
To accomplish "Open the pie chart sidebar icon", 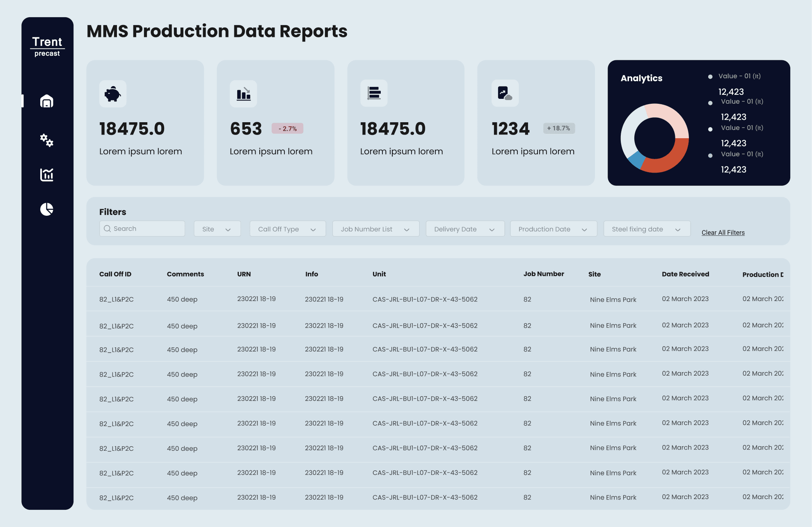I will pos(47,209).
